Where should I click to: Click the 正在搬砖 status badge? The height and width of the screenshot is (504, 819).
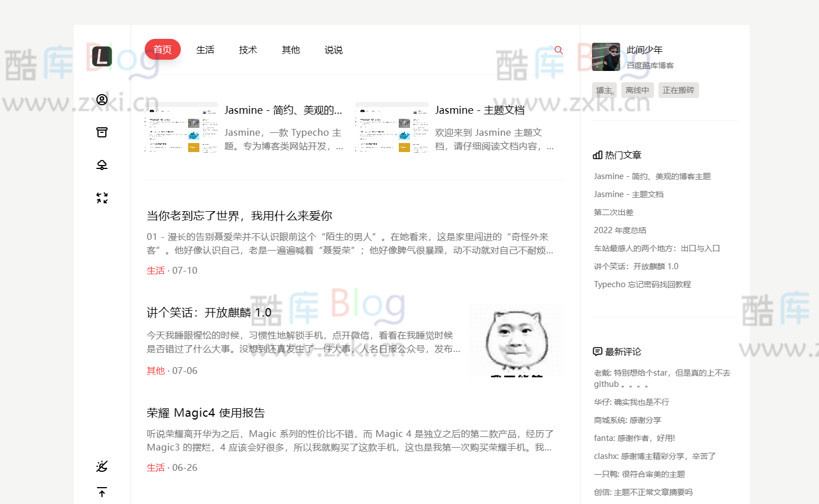pos(678,90)
